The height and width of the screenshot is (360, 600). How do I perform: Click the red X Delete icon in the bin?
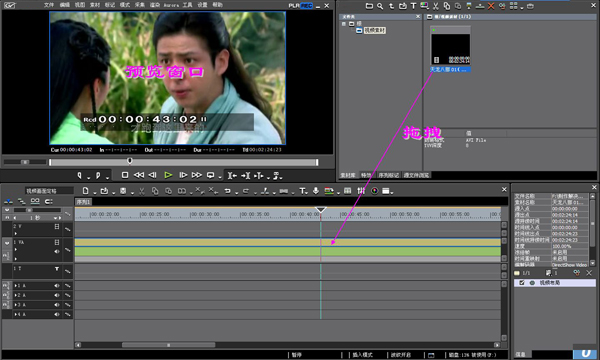coord(491,6)
